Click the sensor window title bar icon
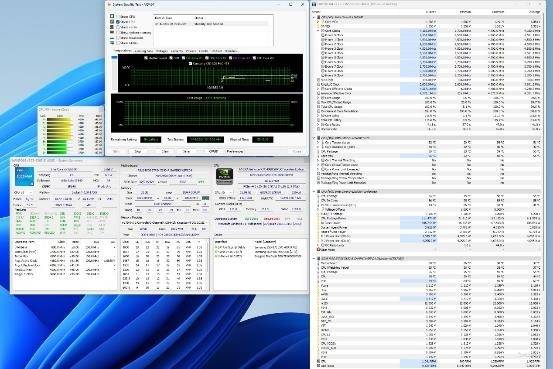Image resolution: width=553 pixels, height=369 pixels. pos(314,4)
